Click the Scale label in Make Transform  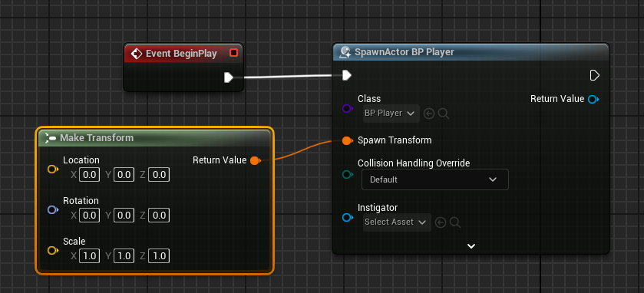click(74, 242)
